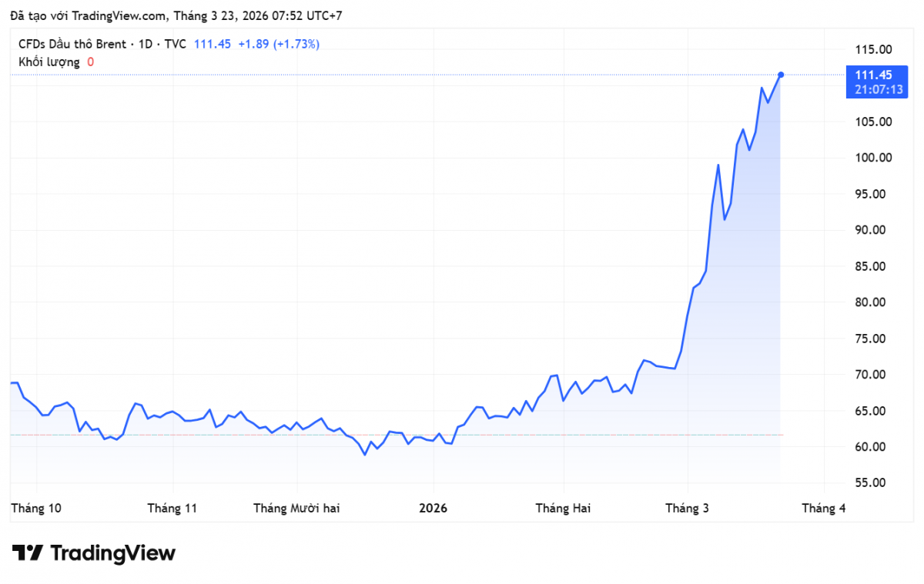Click the 70.00 price axis label
Viewport: 924px width, 584px height.
(x=873, y=375)
